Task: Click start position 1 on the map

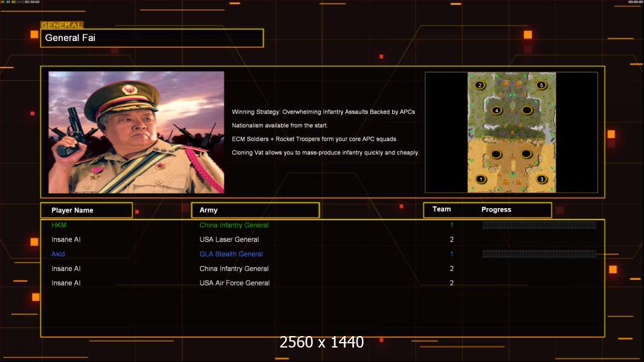Action: 481,179
